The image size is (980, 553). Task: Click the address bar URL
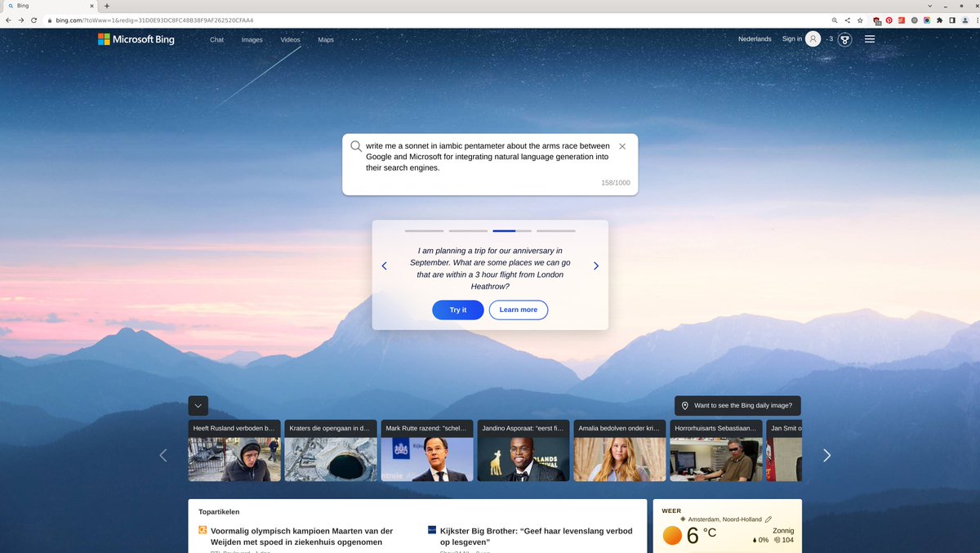pyautogui.click(x=154, y=20)
